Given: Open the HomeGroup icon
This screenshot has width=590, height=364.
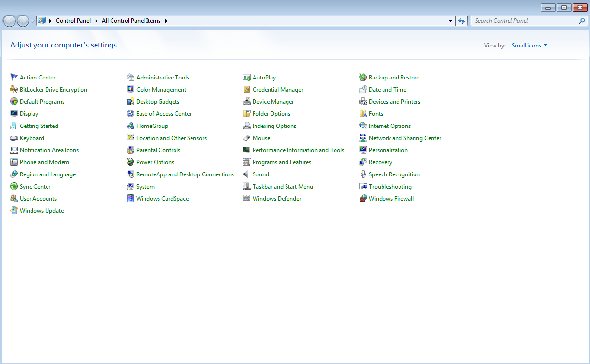Looking at the screenshot, I should (130, 126).
